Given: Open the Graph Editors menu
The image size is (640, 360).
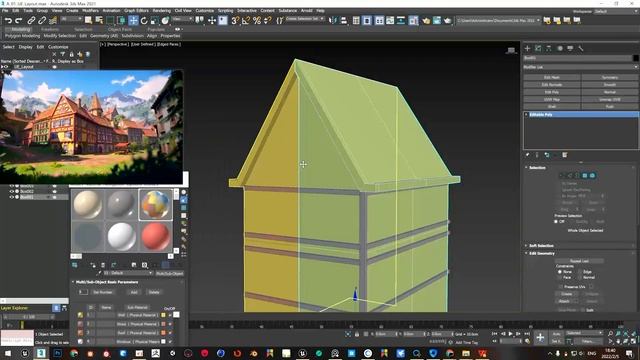Looking at the screenshot, I should [136, 11].
